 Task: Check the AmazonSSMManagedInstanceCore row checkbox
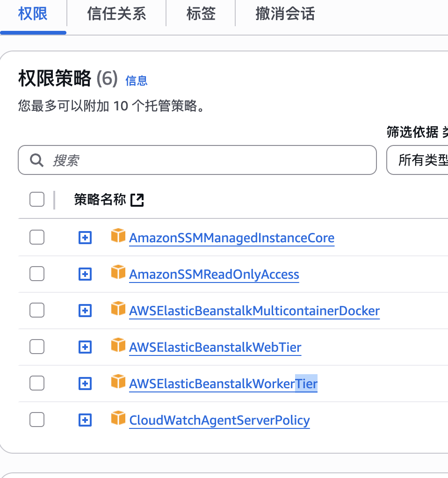pyautogui.click(x=37, y=237)
